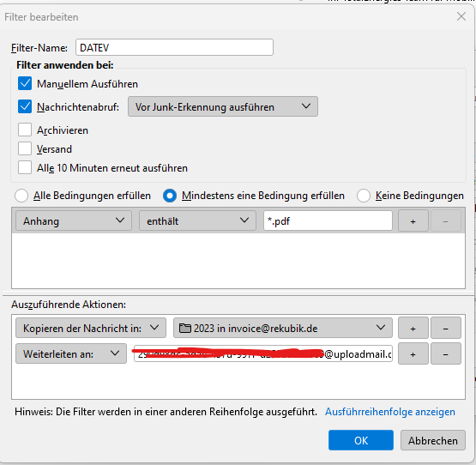
Task: Close the Filter bearbeiten dialog
Action: [x=461, y=16]
